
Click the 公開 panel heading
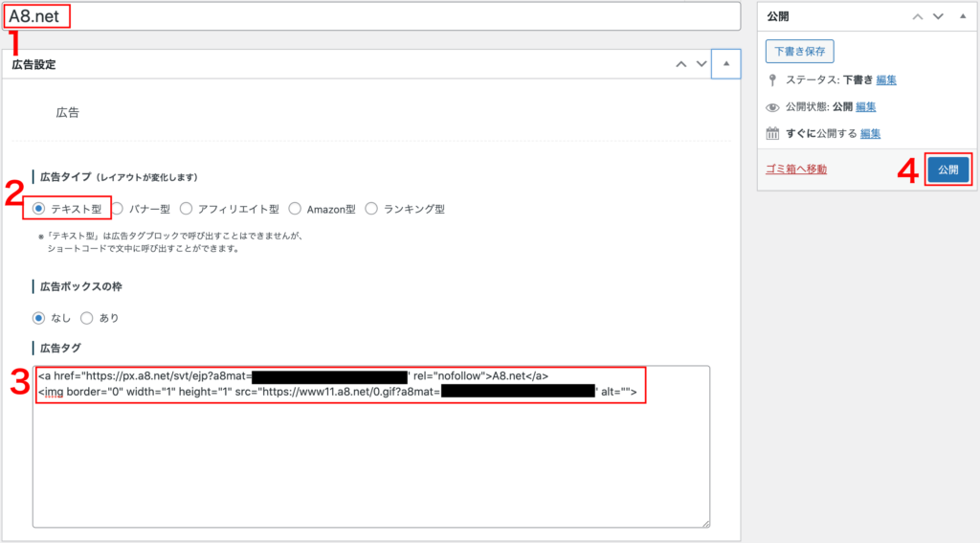click(x=778, y=17)
